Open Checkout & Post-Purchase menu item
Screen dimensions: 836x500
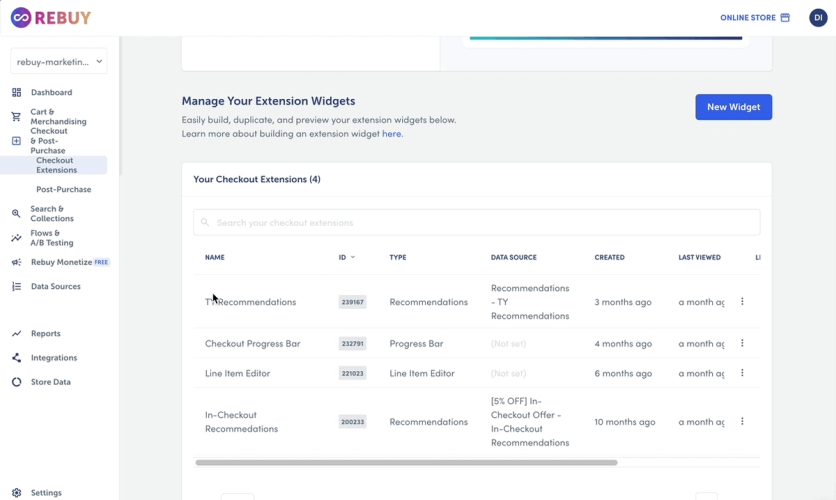49,141
